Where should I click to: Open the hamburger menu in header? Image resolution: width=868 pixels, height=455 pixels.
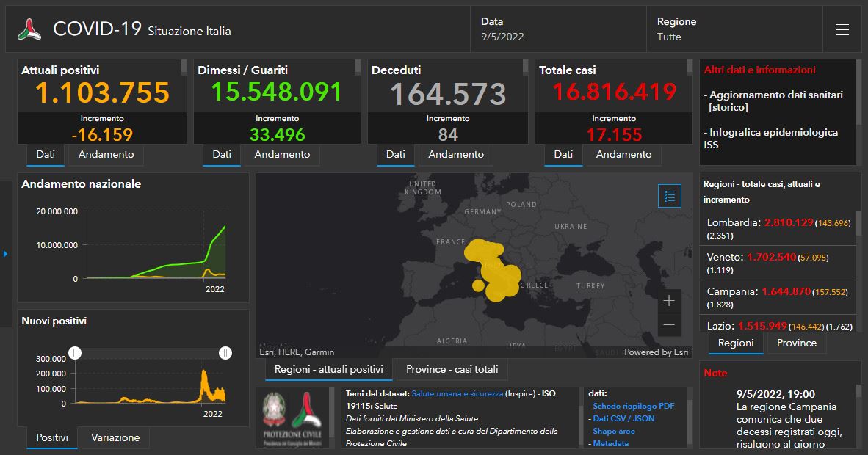pos(842,30)
